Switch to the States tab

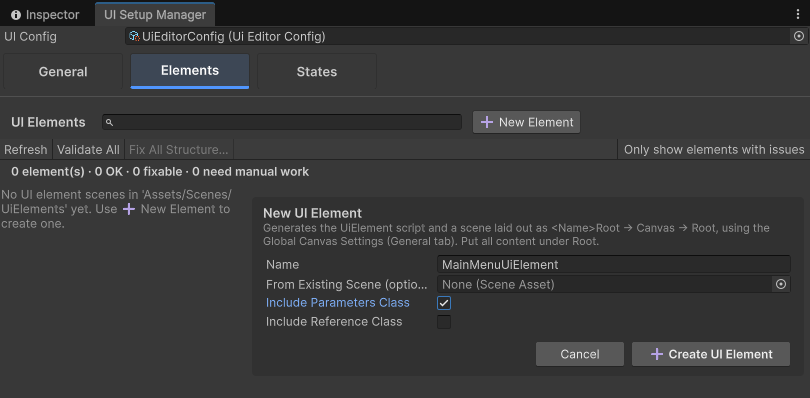317,71
